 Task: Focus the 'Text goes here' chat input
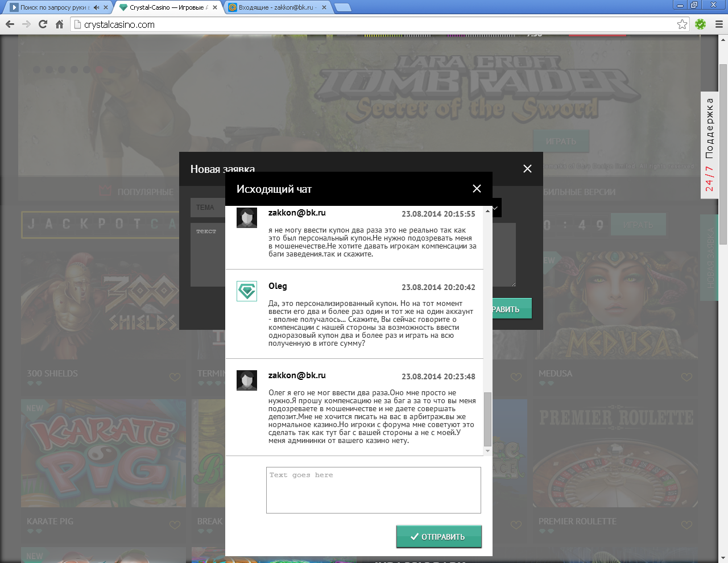pyautogui.click(x=374, y=490)
